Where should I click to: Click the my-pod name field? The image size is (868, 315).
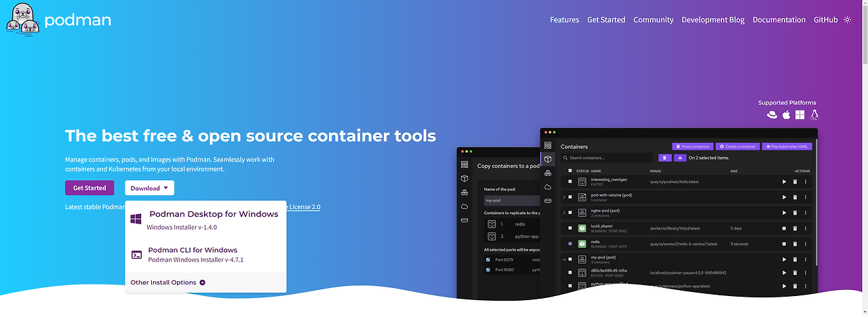[x=512, y=201]
